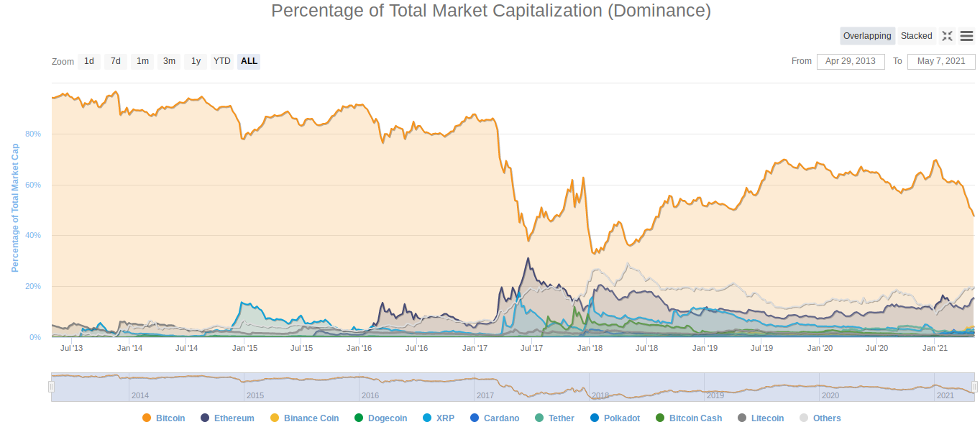Screen dimensions: 980x427
Task: Open the chart hamburger menu icon
Action: coord(967,36)
